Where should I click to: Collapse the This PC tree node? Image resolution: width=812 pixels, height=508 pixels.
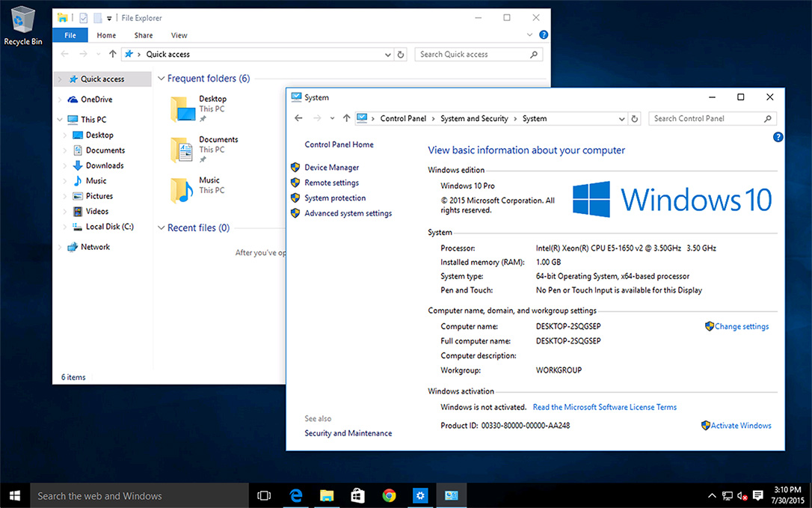tap(60, 119)
